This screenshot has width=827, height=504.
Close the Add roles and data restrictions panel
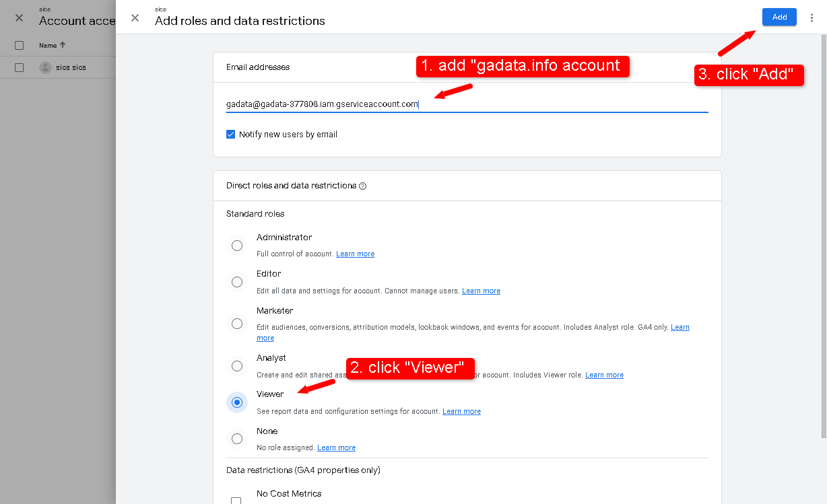pos(135,18)
